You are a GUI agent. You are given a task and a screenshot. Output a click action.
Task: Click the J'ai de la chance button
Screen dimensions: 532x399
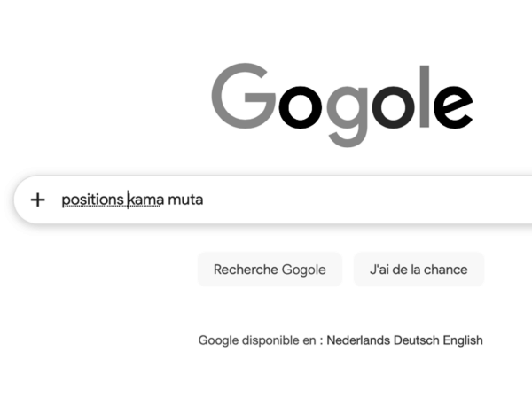pos(419,270)
